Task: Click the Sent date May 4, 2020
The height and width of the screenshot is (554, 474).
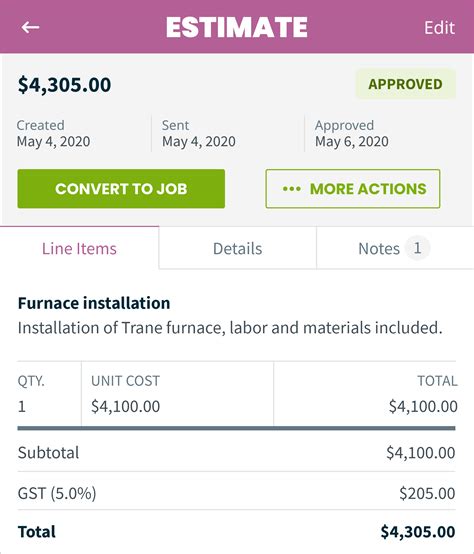Action: (199, 142)
